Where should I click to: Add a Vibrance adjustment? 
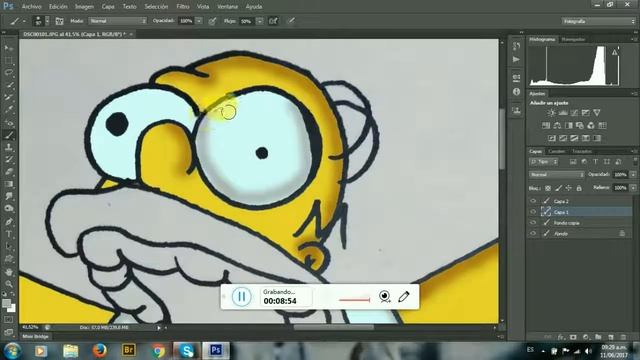coord(597,113)
